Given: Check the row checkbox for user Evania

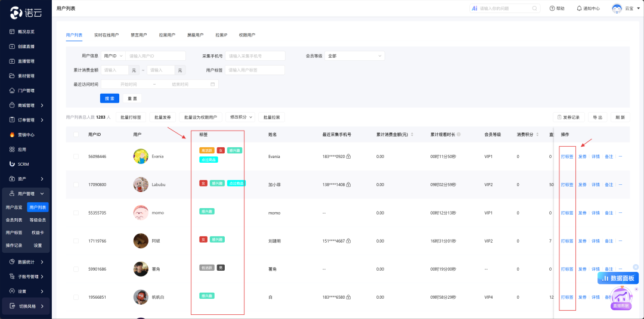Looking at the screenshot, I should 76,156.
